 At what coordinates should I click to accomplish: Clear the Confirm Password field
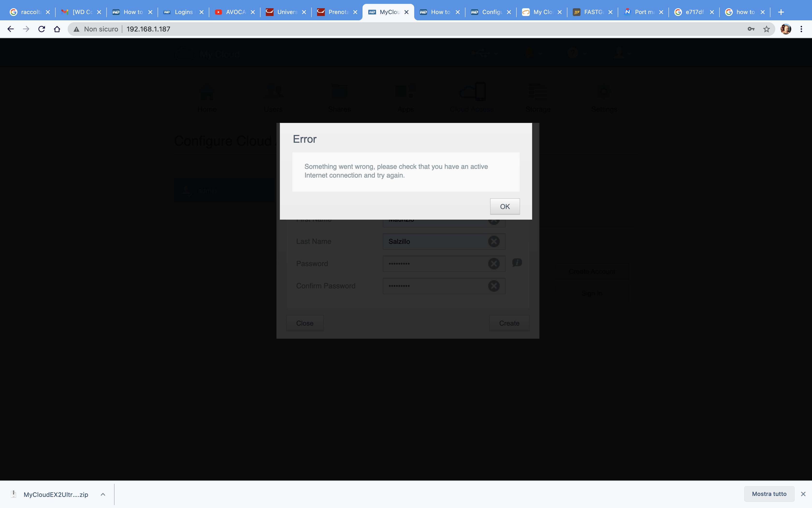493,286
